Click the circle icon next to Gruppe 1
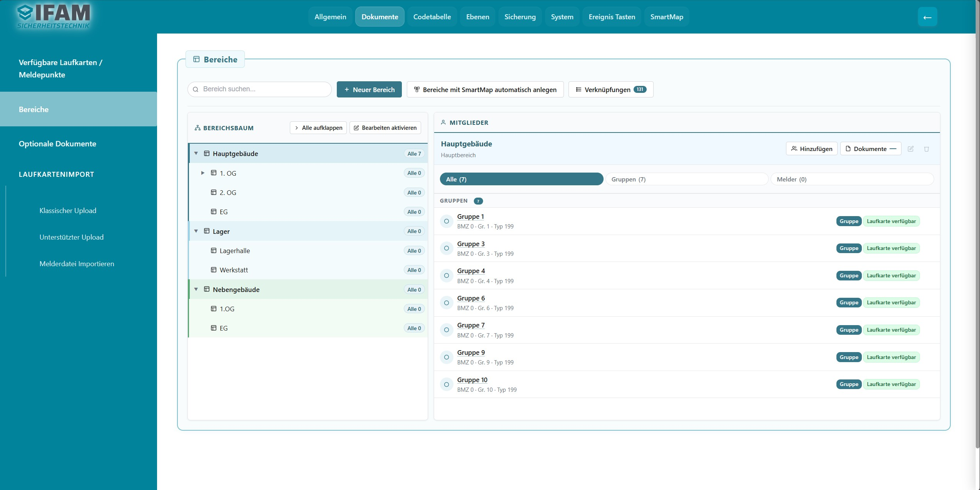Image resolution: width=980 pixels, height=490 pixels. coord(447,221)
